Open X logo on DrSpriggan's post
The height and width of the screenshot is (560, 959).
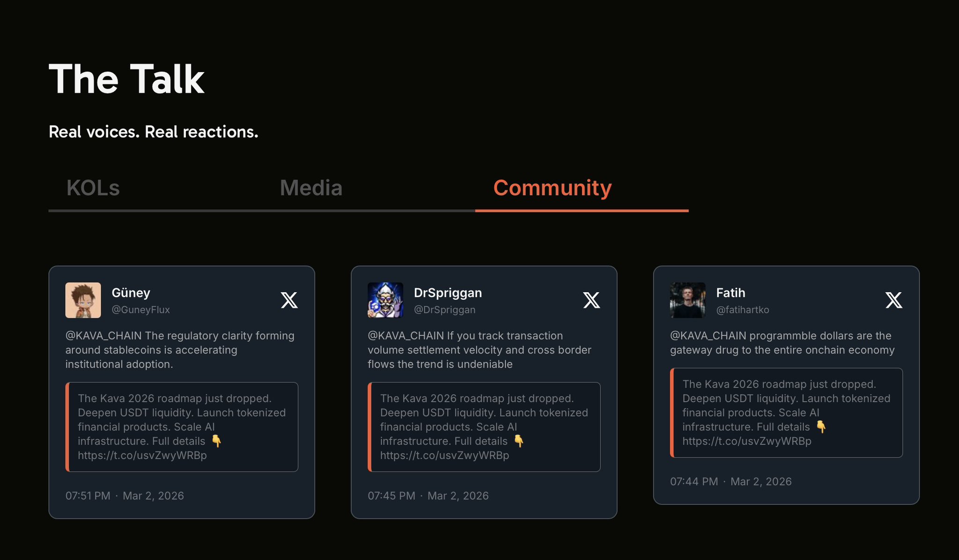click(x=591, y=300)
